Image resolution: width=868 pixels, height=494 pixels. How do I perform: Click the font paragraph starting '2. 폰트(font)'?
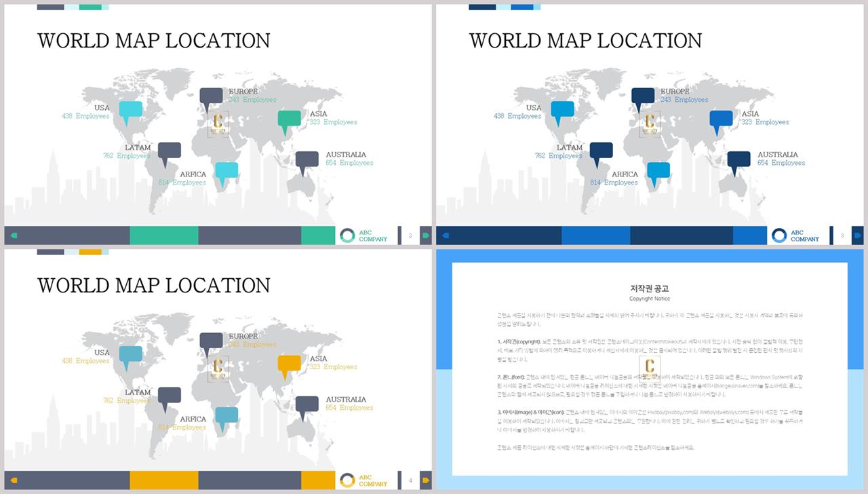[650, 385]
